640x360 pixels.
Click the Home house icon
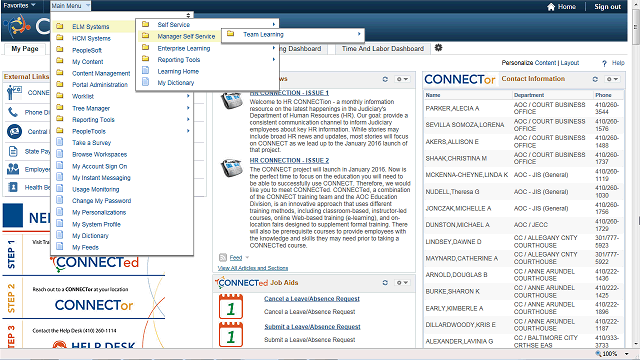(x=551, y=7)
